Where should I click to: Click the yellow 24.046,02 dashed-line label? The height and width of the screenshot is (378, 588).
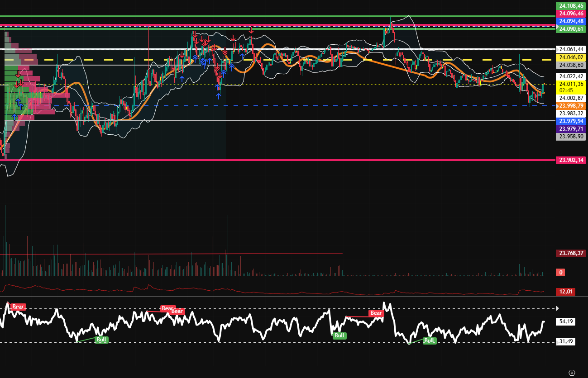click(x=571, y=58)
